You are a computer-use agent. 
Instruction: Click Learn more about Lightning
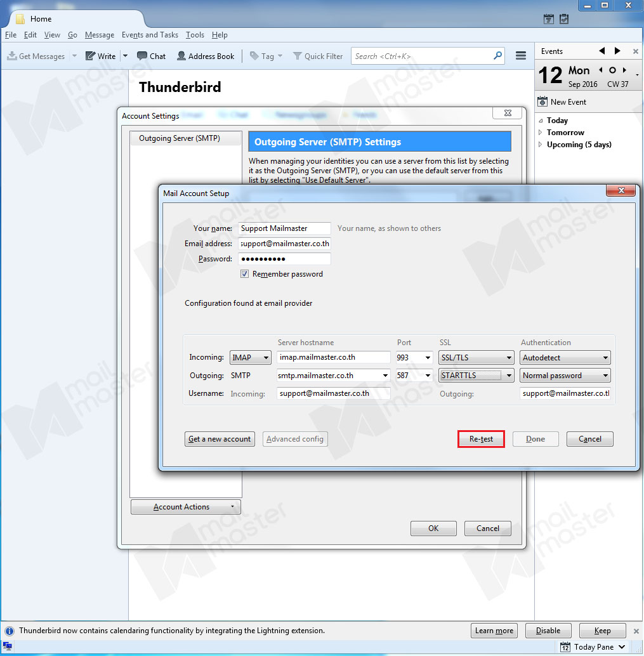pyautogui.click(x=494, y=631)
